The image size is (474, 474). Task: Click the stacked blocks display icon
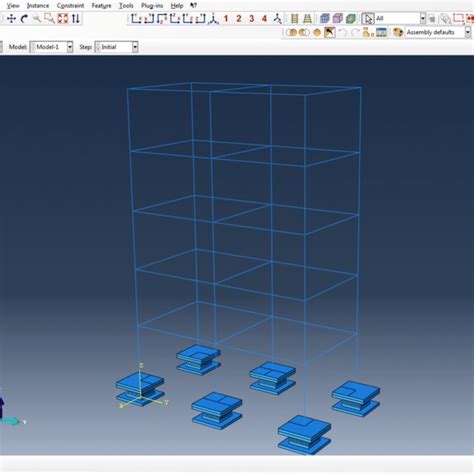click(368, 32)
